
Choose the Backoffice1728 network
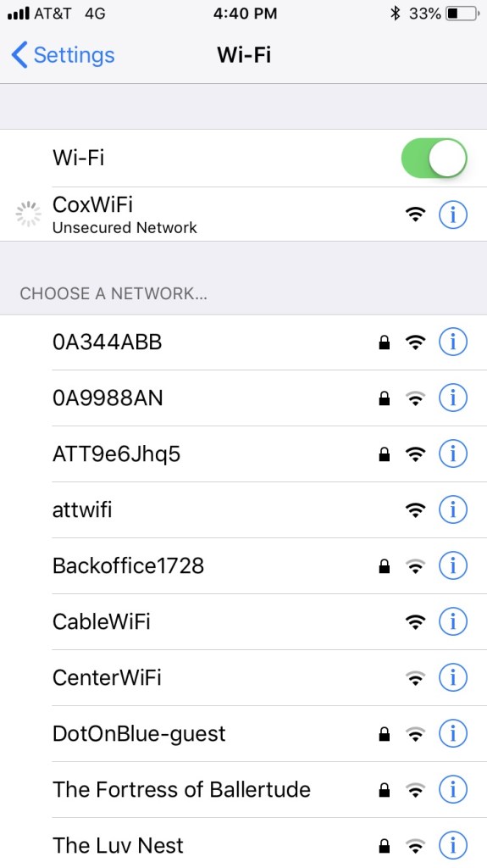244,565
